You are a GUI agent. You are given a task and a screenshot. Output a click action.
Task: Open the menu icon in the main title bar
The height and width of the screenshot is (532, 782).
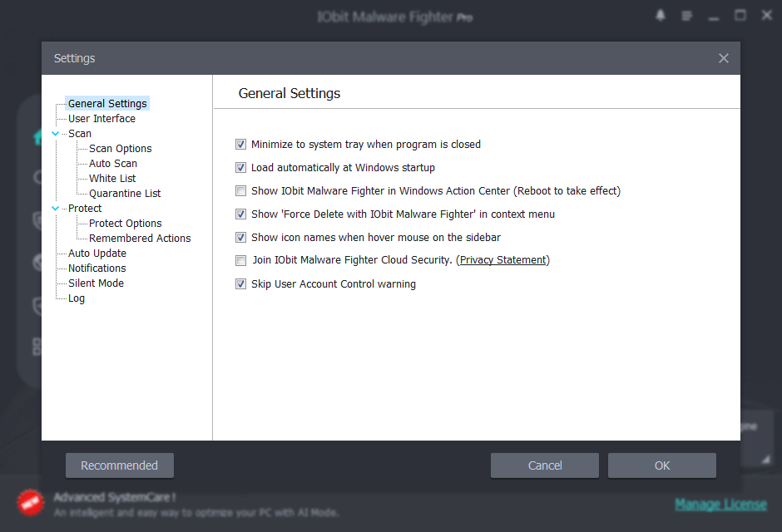click(686, 16)
